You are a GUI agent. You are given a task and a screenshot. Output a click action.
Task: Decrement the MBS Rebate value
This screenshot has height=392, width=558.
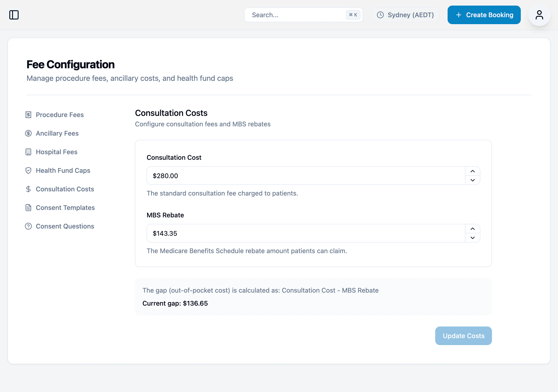(x=473, y=238)
